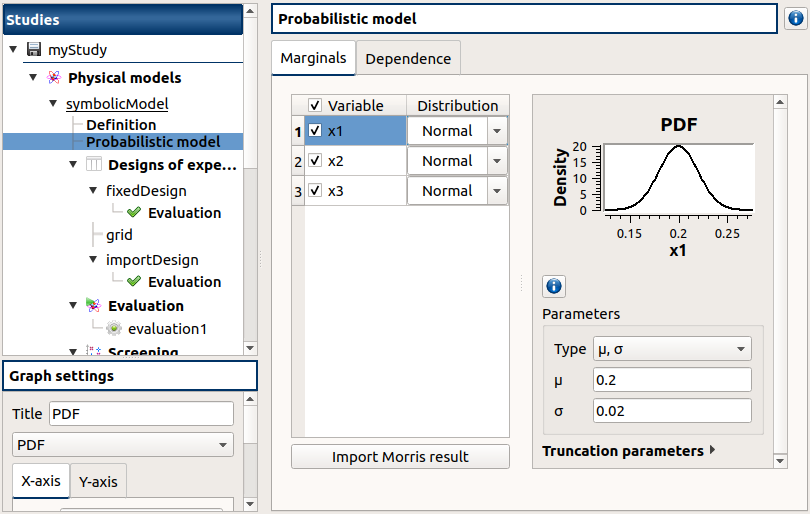
Task: Toggle the x2 variable checkbox
Action: pyautogui.click(x=316, y=161)
